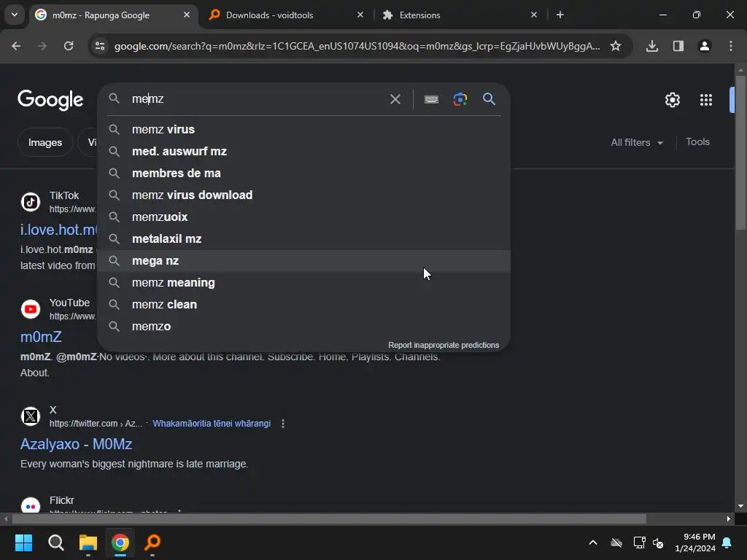Choose suggestion "memz clean"

click(x=303, y=305)
